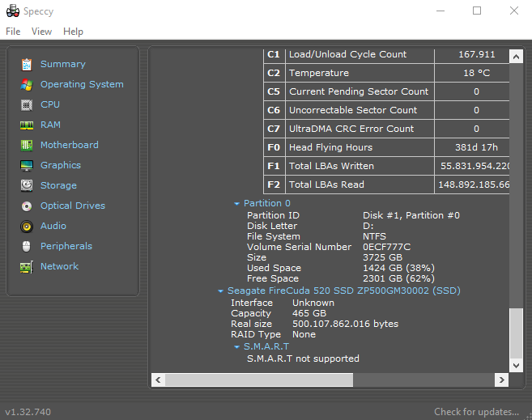Click the Speccy app icon in title bar
Image resolution: width=532 pixels, height=420 pixels.
pyautogui.click(x=13, y=11)
